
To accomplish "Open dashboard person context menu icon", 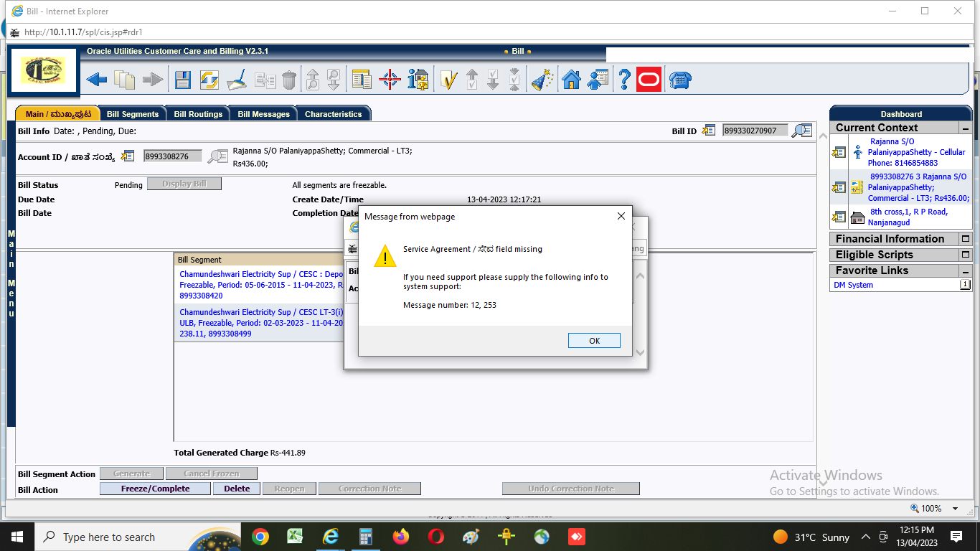I will click(x=839, y=152).
